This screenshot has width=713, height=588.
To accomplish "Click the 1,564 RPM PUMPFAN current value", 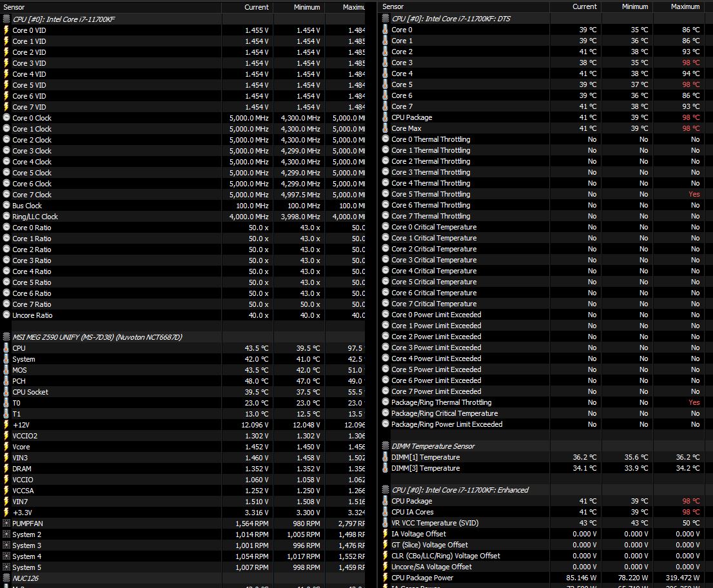I will pyautogui.click(x=252, y=524).
